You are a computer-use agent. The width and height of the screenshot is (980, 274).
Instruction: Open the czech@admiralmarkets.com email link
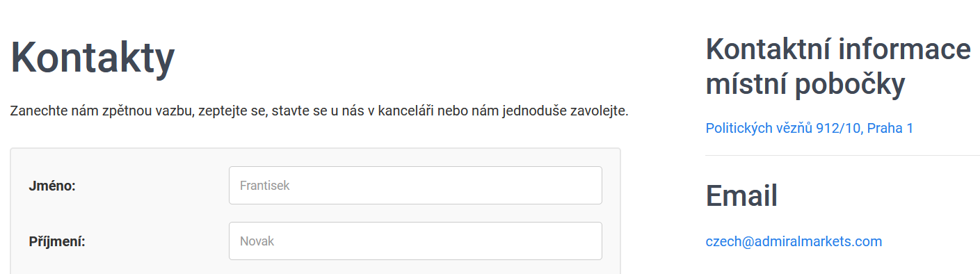[794, 241]
